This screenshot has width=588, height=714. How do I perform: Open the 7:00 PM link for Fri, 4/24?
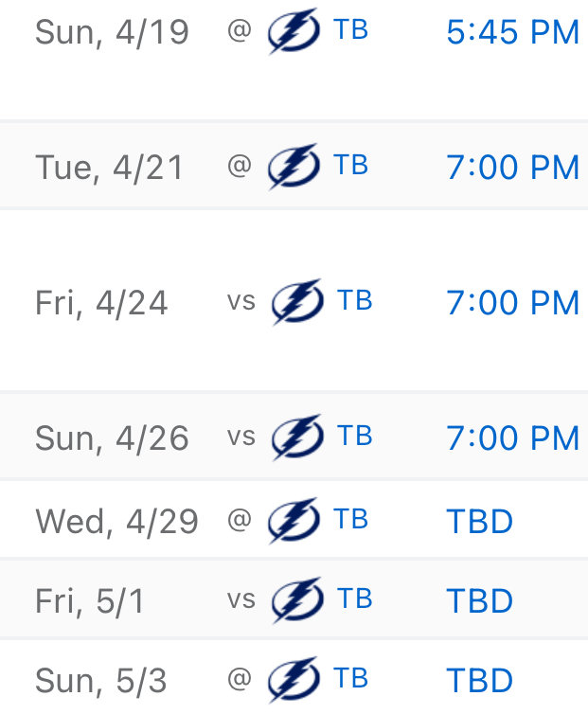tap(513, 302)
